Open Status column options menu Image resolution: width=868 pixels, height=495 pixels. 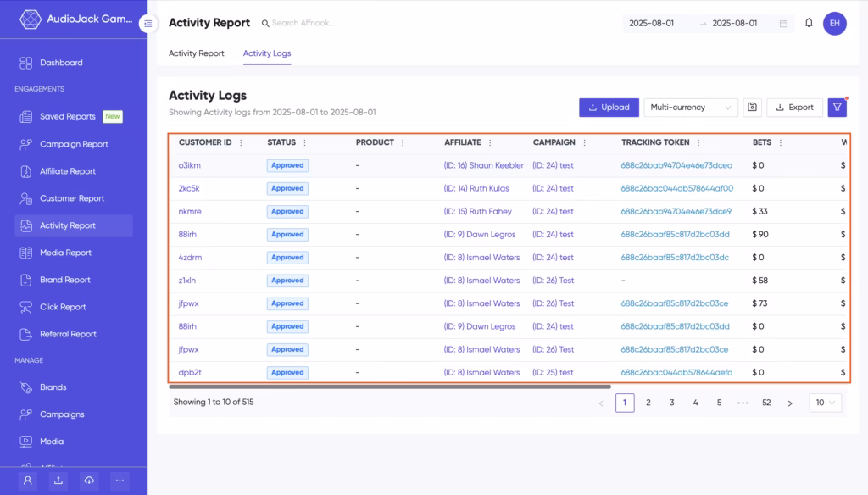pyautogui.click(x=304, y=143)
